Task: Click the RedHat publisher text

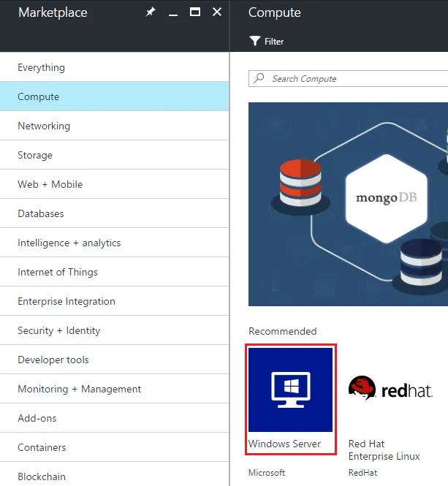Action: coord(362,473)
